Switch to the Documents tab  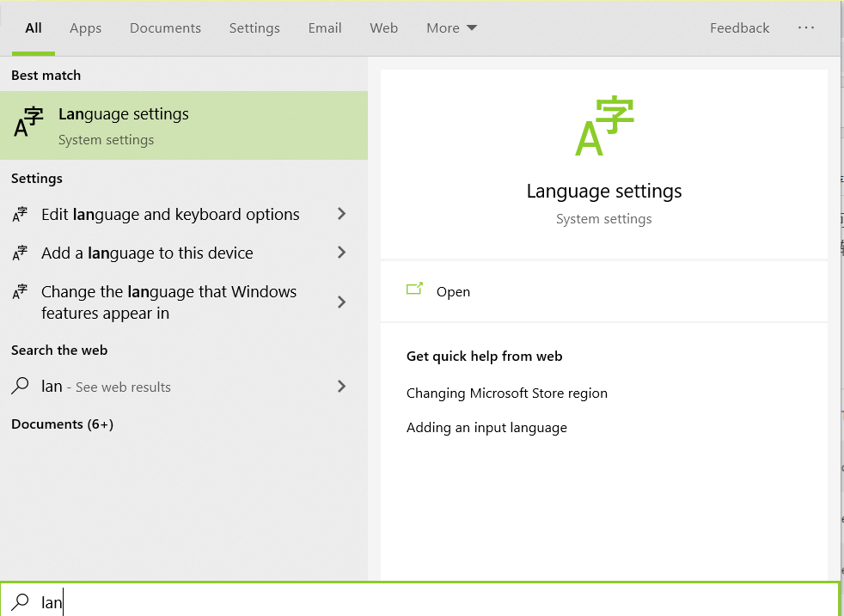165,27
